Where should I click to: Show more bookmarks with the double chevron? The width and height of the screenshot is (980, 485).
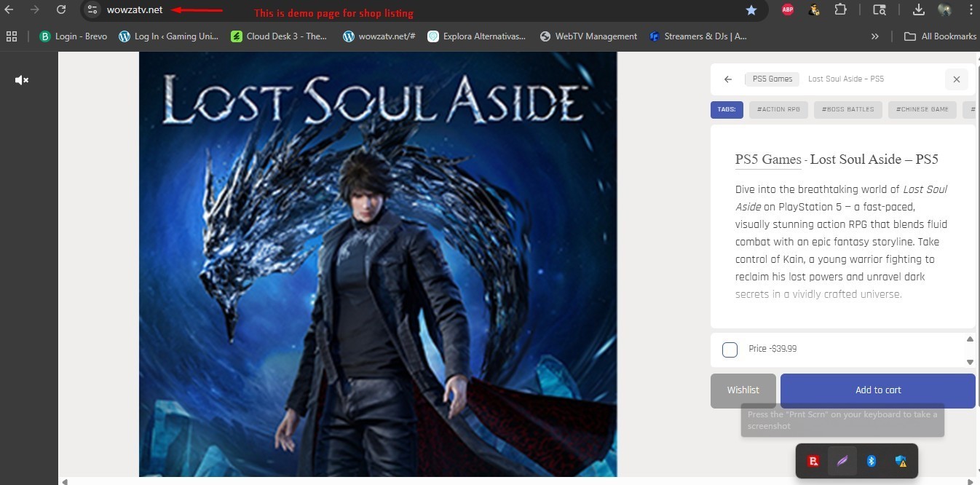874,36
